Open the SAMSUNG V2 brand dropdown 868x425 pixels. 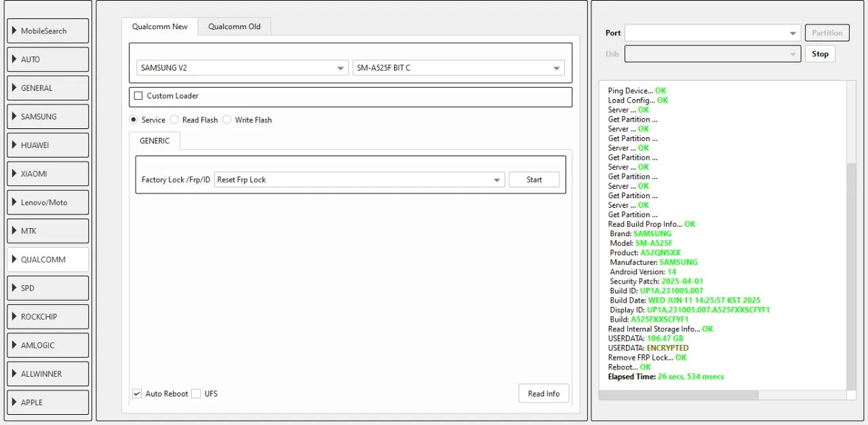pos(242,68)
